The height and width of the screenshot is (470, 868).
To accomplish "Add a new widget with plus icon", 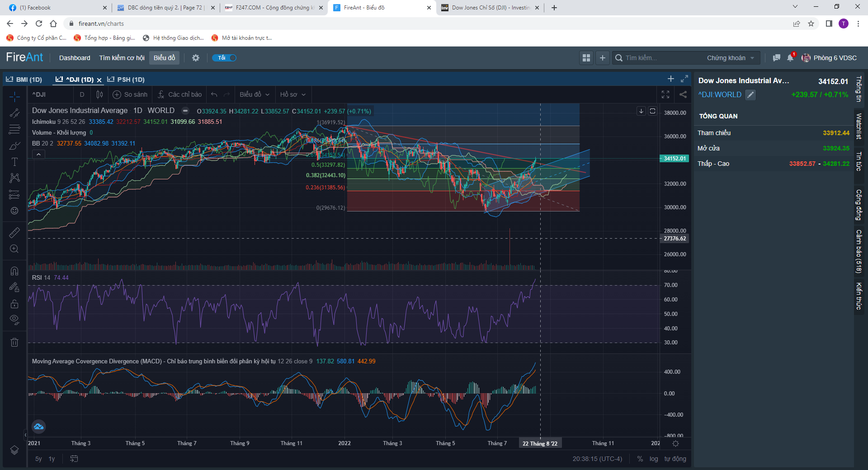I will (602, 58).
